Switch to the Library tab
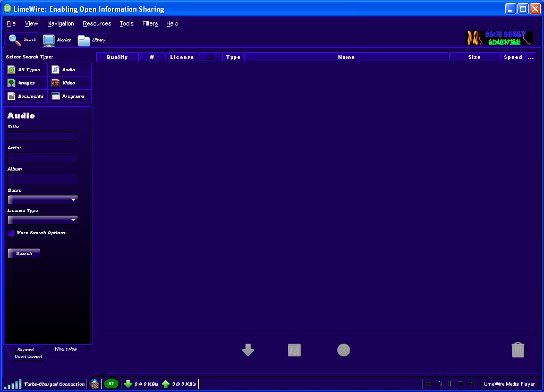 tap(92, 40)
